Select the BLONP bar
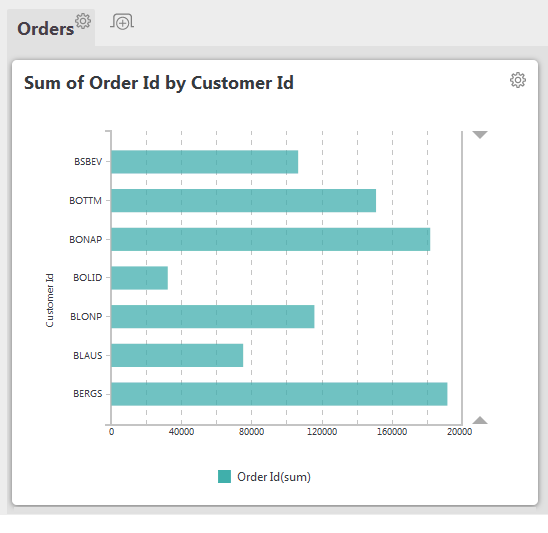Viewport: 548px width, 533px height. 213,317
